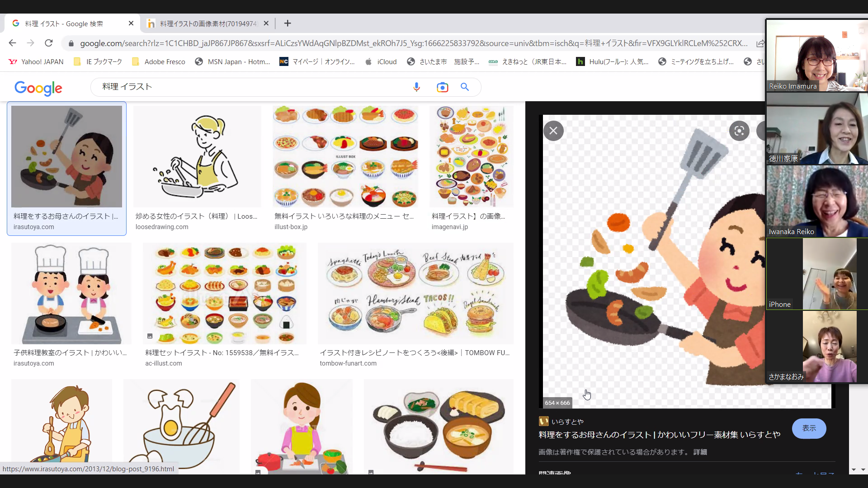868x488 pixels.
Task: Open 料理セットイラスト No: 1559538 thumbnail
Action: tap(225, 293)
